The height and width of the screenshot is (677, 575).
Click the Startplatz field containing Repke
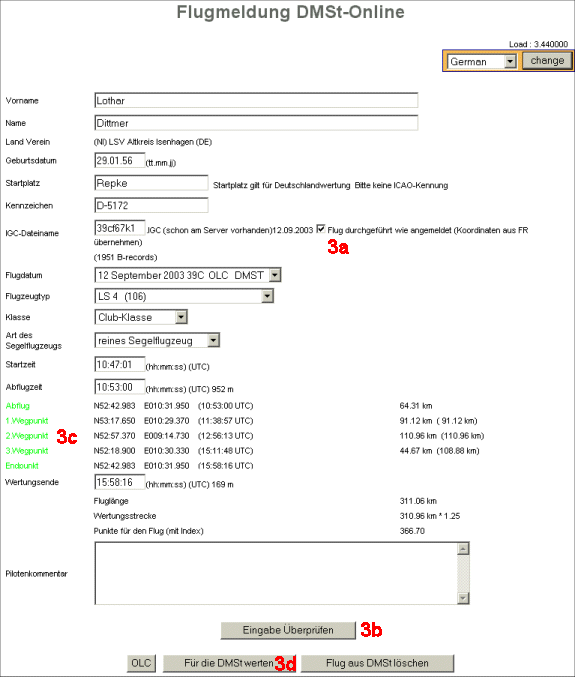[x=151, y=183]
